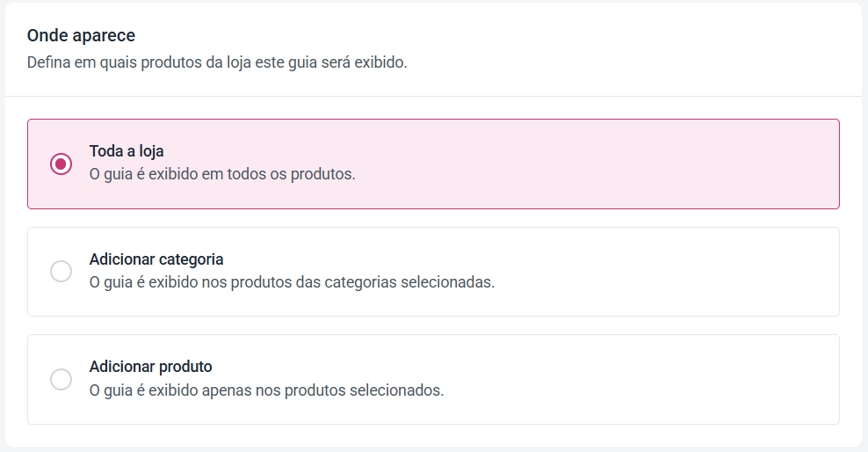
Task: Click the word 'categoria' in the second option title
Action: coord(191,259)
